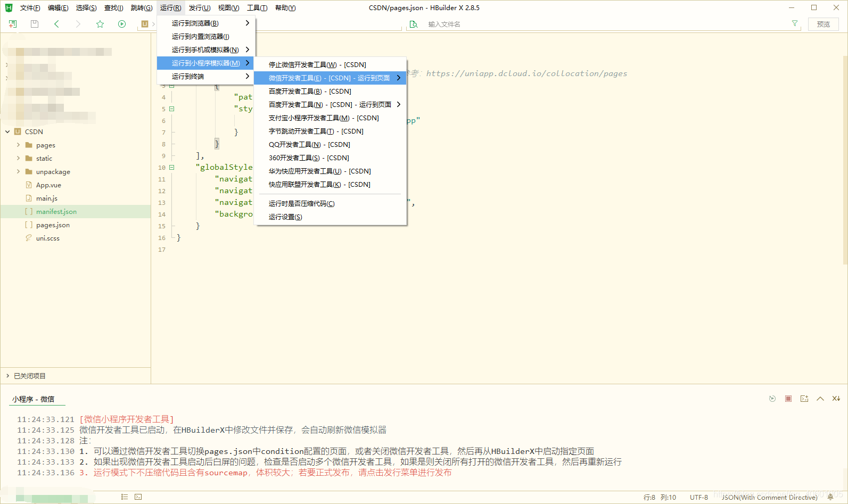Navigate back with the left arrow icon

(x=56, y=24)
